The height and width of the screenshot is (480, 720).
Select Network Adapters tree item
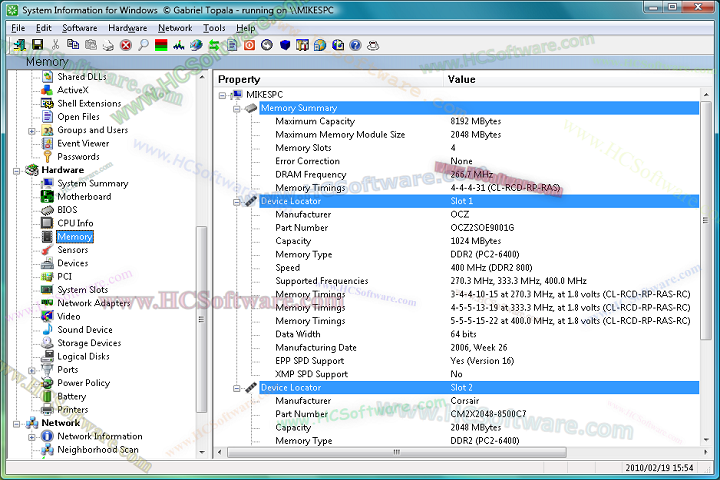pyautogui.click(x=94, y=303)
